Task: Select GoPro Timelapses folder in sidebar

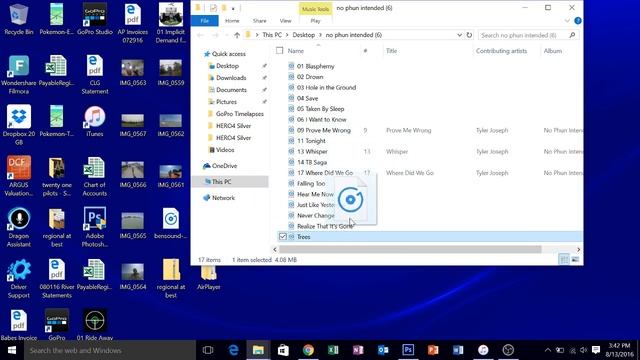Action: tap(240, 114)
